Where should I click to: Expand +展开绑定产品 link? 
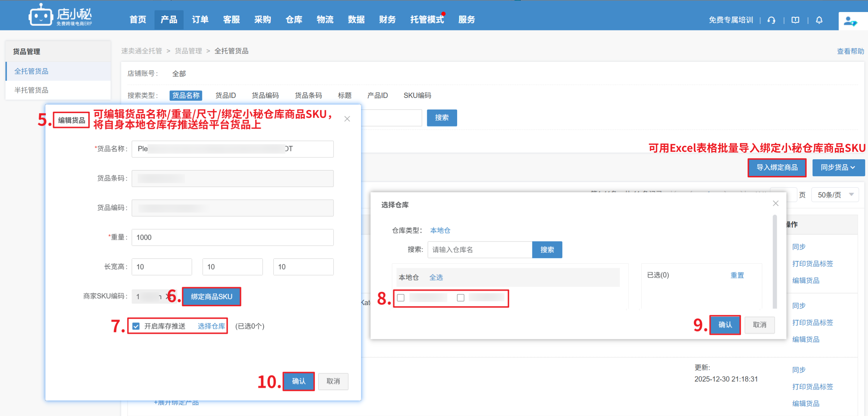[176, 403]
